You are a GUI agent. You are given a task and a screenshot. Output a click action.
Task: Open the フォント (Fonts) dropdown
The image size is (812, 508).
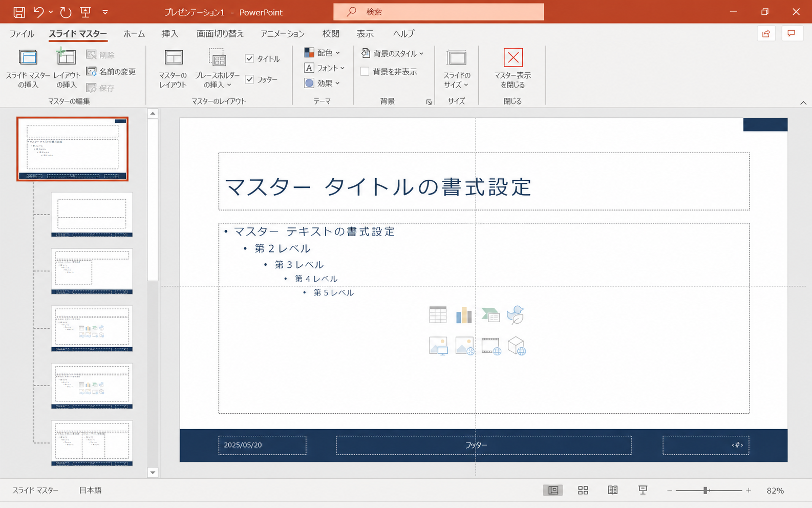pos(325,68)
